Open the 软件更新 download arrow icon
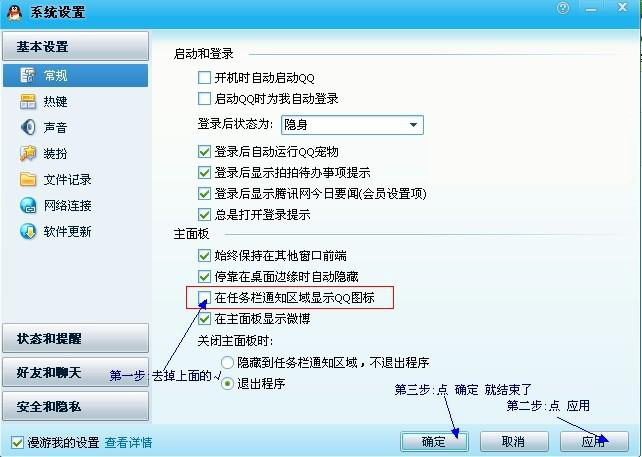 28,231
